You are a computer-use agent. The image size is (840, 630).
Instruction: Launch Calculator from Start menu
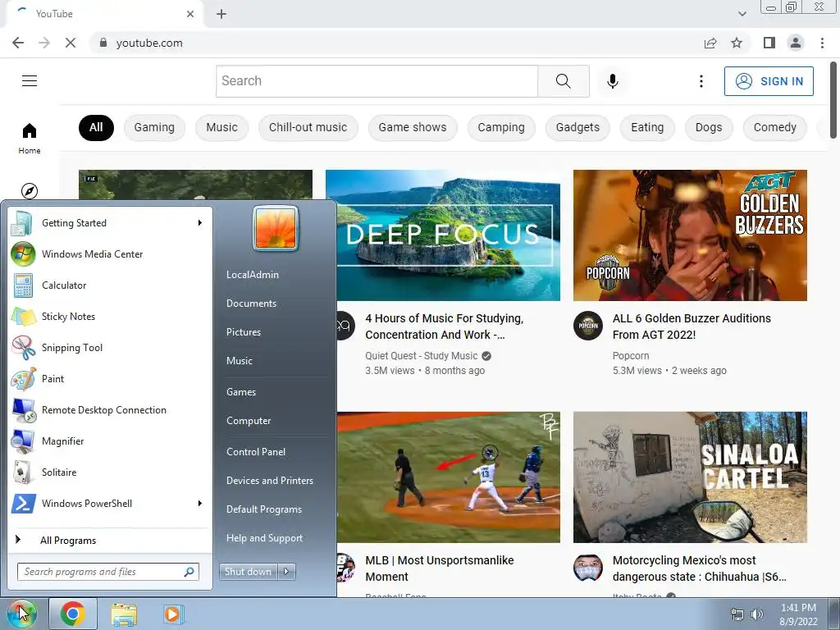(110, 285)
